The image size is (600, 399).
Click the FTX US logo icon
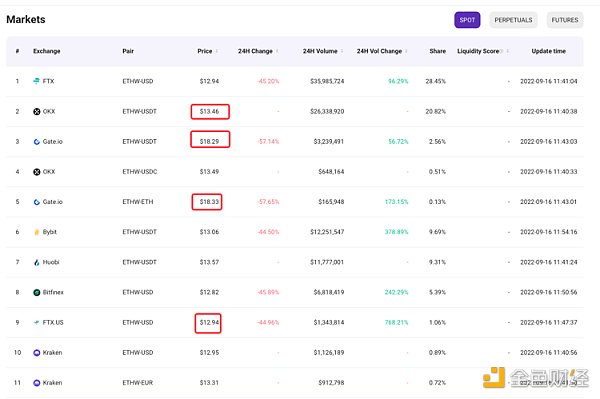coord(37,322)
